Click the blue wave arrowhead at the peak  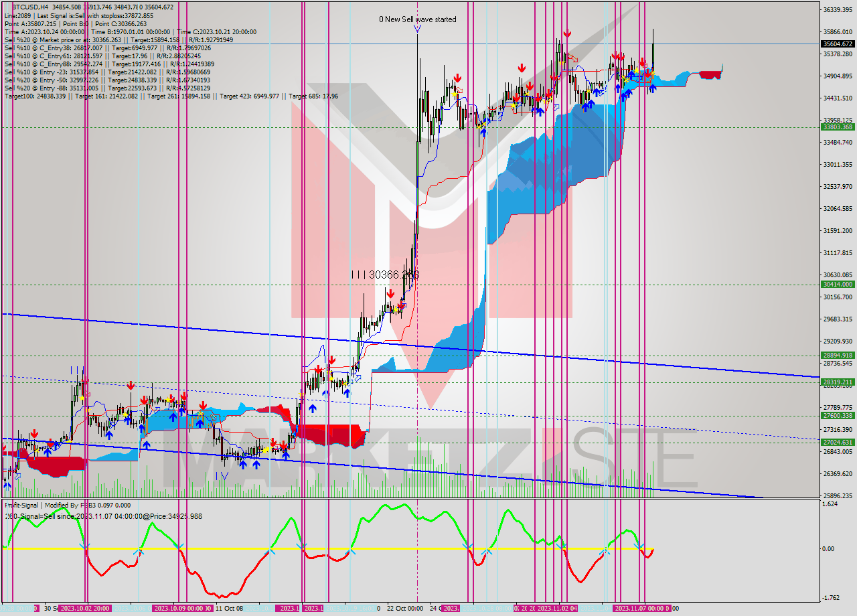(417, 29)
